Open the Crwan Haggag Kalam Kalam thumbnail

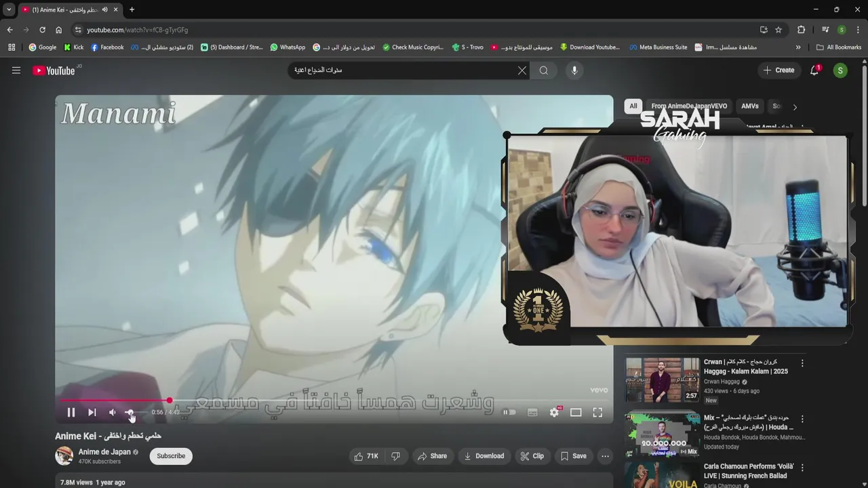[662, 380]
